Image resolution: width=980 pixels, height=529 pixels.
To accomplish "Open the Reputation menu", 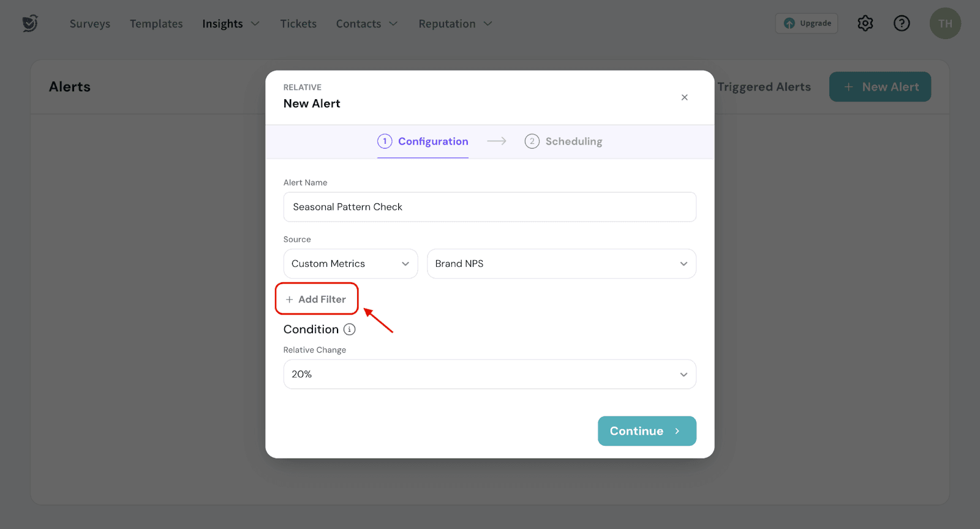I will [x=454, y=24].
